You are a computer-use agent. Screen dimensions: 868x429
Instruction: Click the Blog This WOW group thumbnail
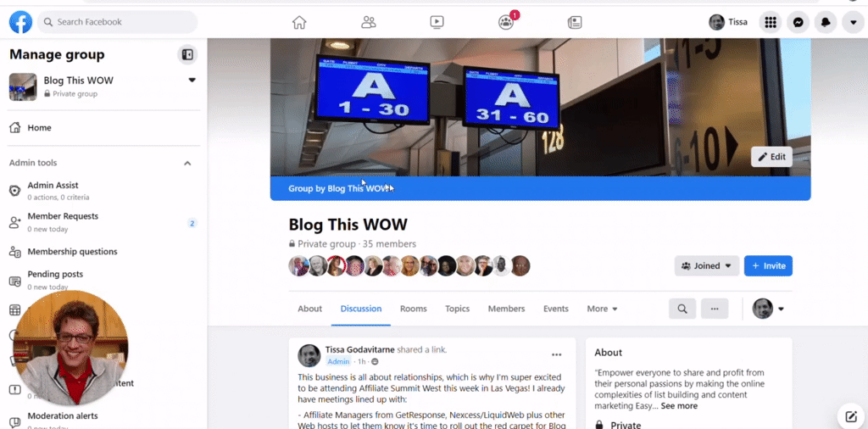[x=23, y=87]
